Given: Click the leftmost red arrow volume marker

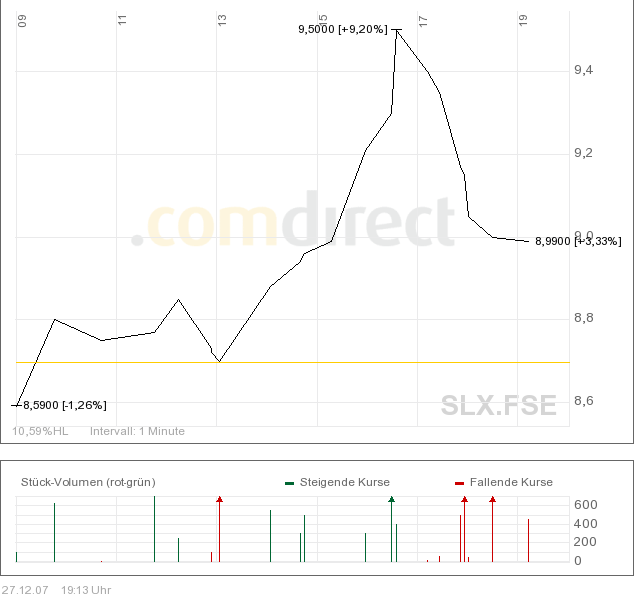Looking at the screenshot, I should click(219, 498).
